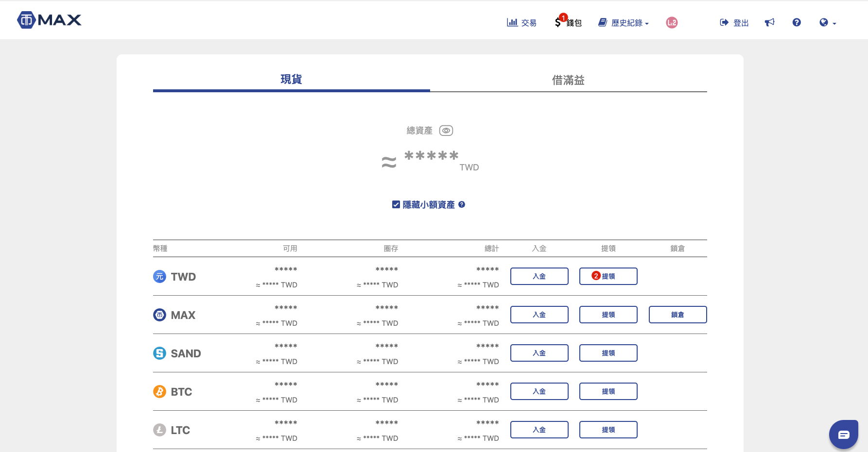Click the BTC bitcoin icon
Image resolution: width=868 pixels, height=452 pixels.
point(159,391)
